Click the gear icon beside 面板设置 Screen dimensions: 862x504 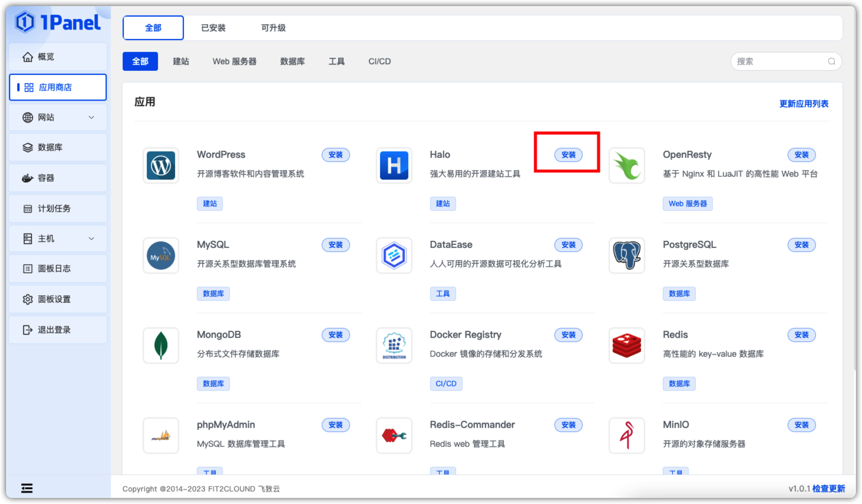click(28, 299)
